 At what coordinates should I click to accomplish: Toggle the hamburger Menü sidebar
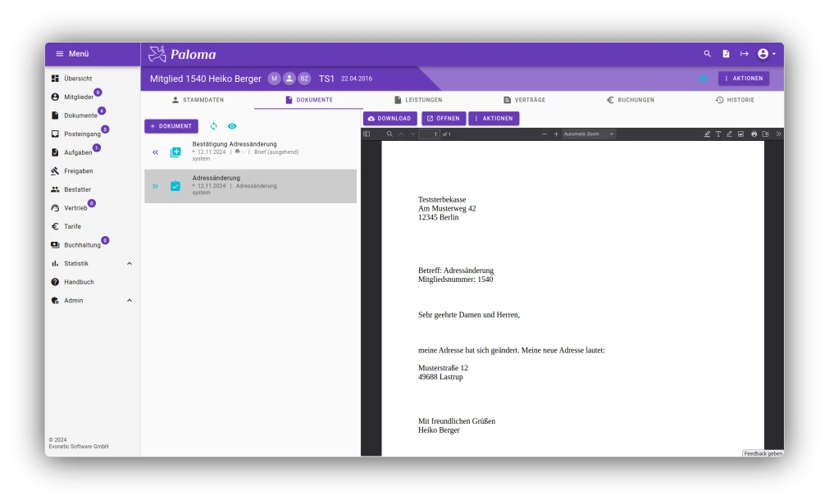click(x=59, y=54)
